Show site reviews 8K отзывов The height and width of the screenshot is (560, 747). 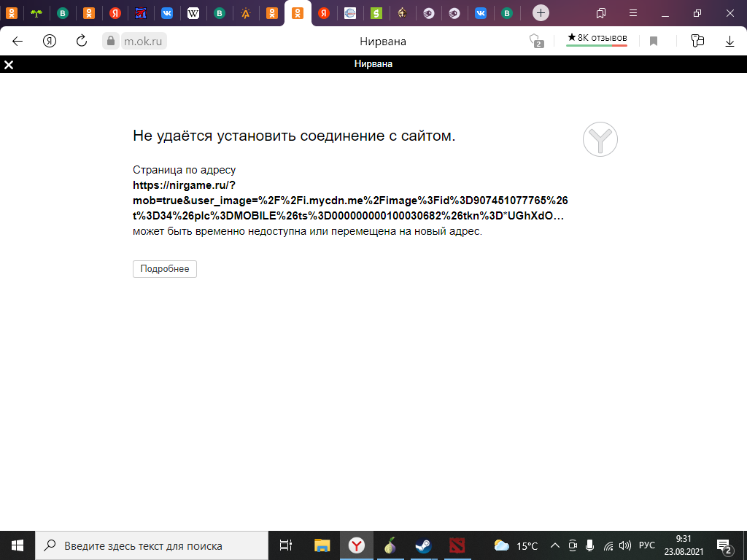click(597, 38)
